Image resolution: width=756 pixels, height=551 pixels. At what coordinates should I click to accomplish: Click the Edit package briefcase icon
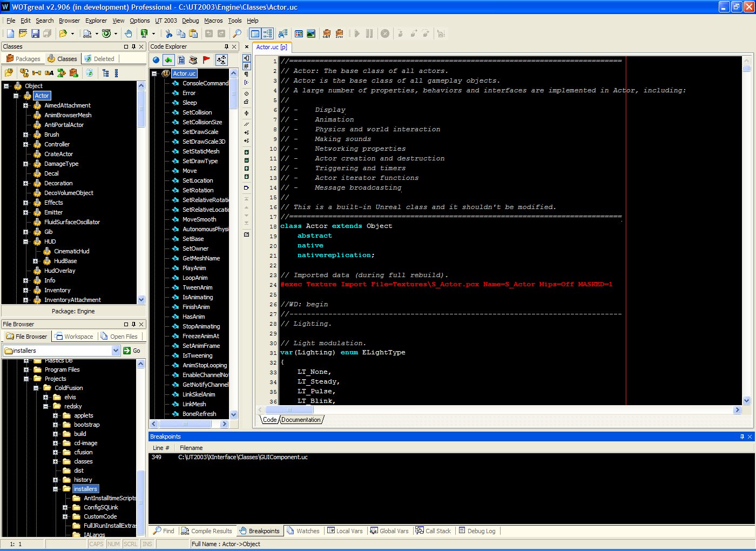(327, 33)
